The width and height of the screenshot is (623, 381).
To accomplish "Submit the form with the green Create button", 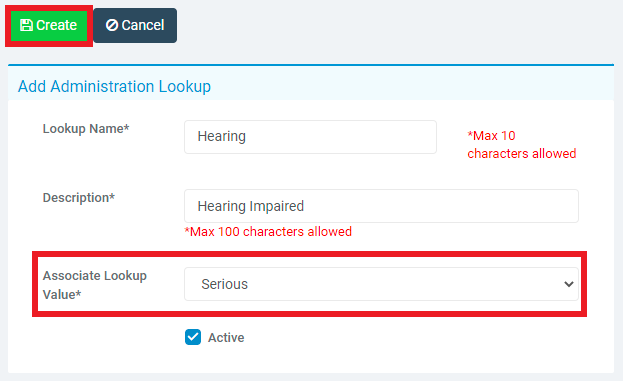I will click(48, 26).
